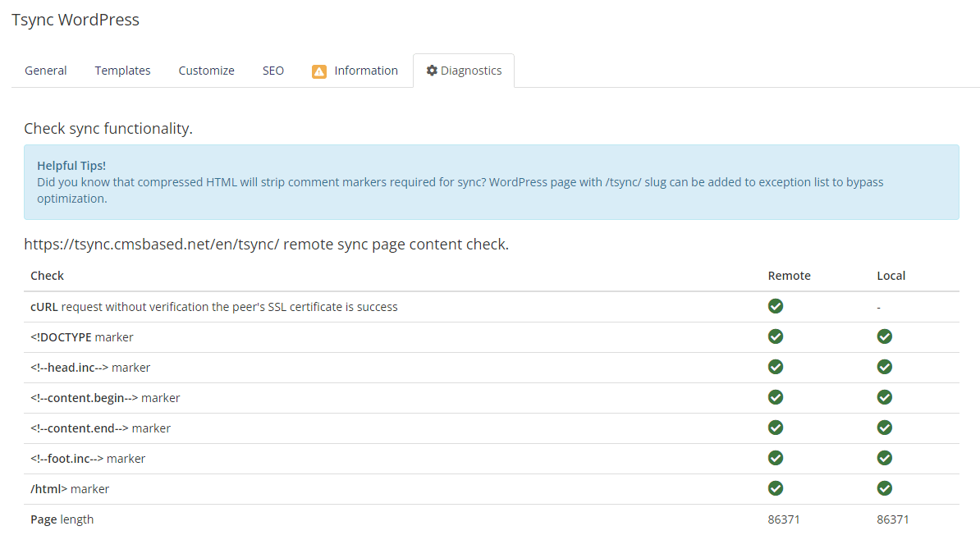The image size is (980, 549).
Task: Click the Remote column header
Action: tap(789, 276)
